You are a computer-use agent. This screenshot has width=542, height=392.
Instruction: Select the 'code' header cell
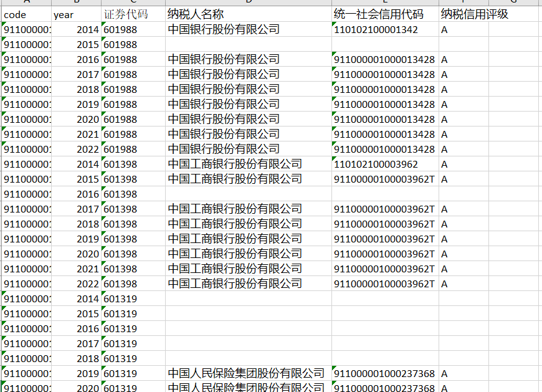coord(26,14)
